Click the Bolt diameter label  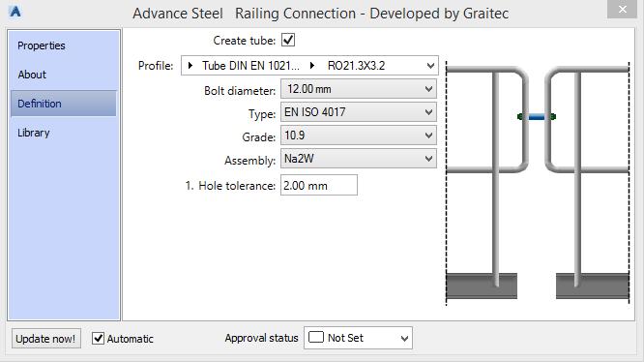[x=240, y=91]
